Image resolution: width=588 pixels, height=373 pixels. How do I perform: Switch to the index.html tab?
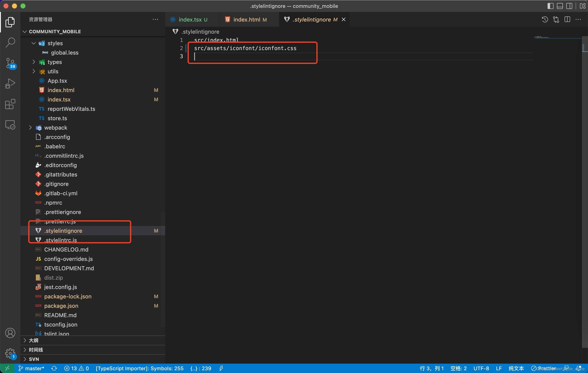247,20
